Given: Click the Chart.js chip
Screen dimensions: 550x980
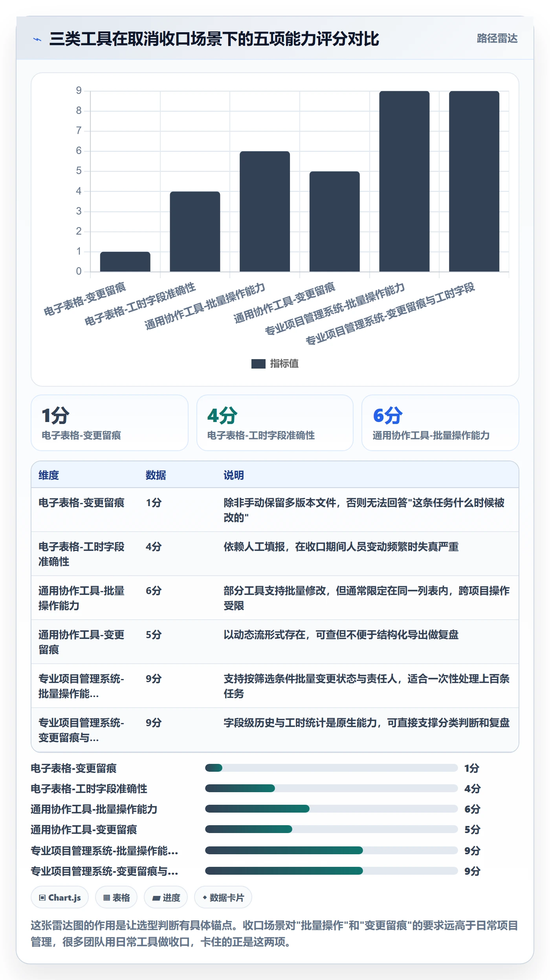Looking at the screenshot, I should coord(60,897).
